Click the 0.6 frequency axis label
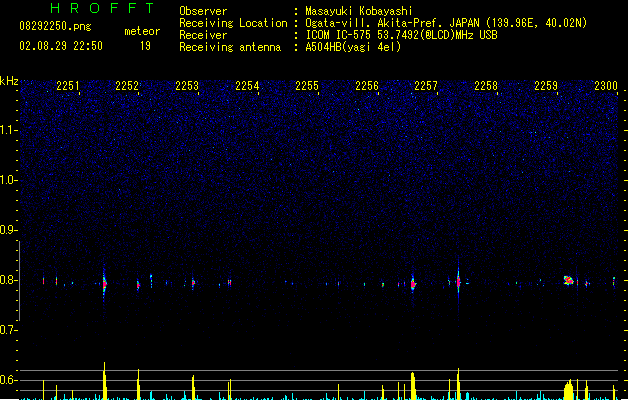629x400 pixels. coord(8,380)
